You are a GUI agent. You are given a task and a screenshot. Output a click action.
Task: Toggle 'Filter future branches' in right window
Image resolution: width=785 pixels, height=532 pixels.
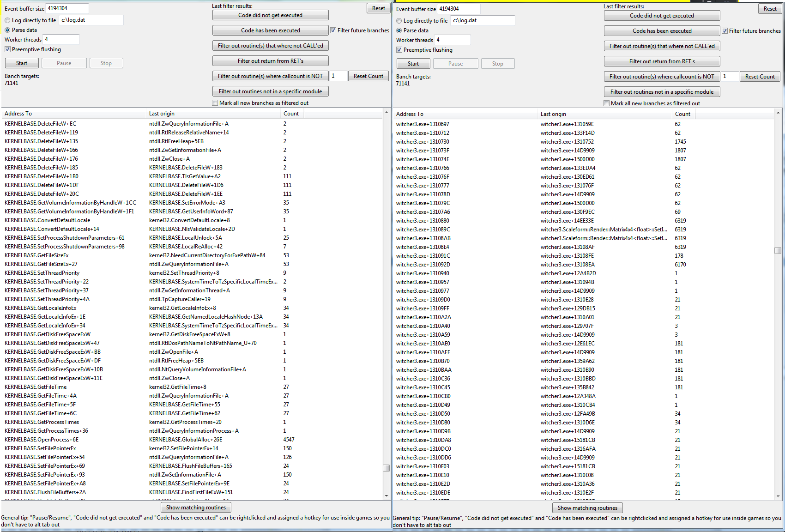(725, 31)
